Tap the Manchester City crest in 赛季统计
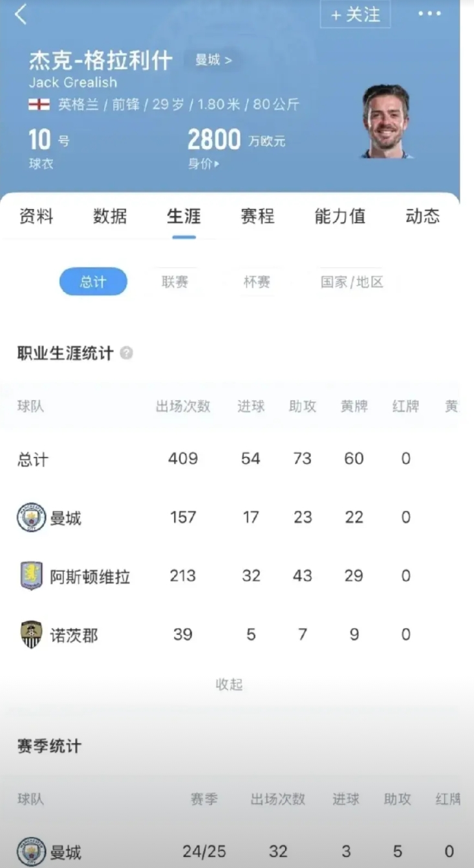This screenshot has width=474, height=868. (31, 851)
